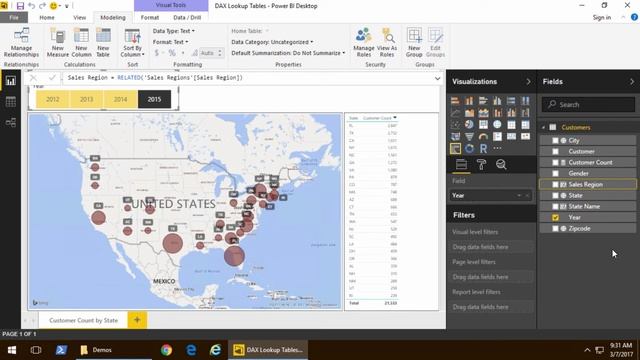The height and width of the screenshot is (360, 640).
Task: Collapse the Visualizations pane arrow
Action: (x=528, y=82)
